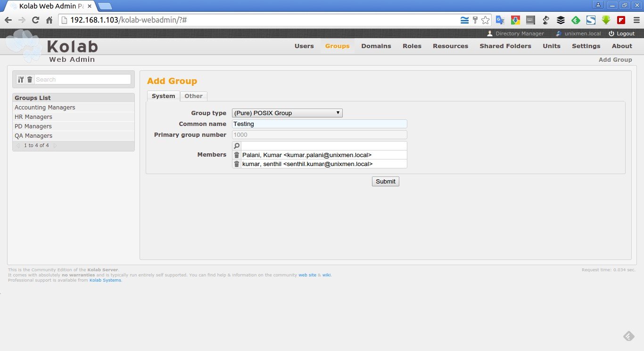Click the Common name field containing Testing
Image resolution: width=644 pixels, height=351 pixels.
coord(319,124)
